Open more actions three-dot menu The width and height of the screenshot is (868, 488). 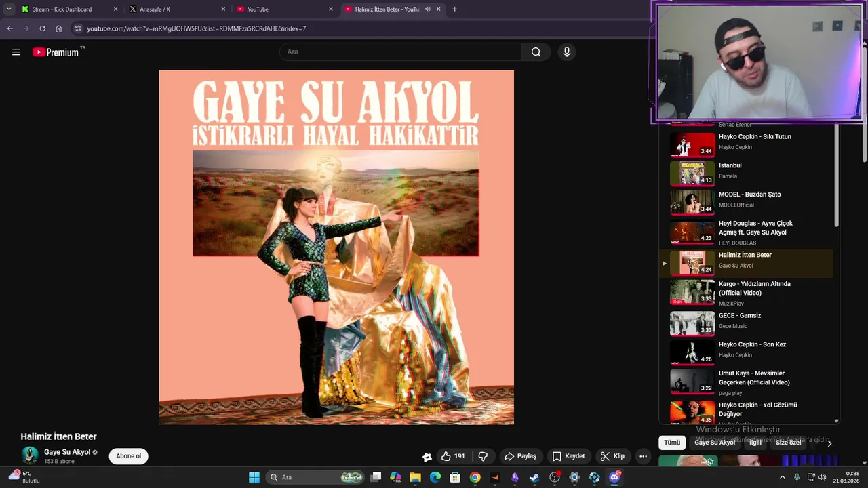(643, 456)
